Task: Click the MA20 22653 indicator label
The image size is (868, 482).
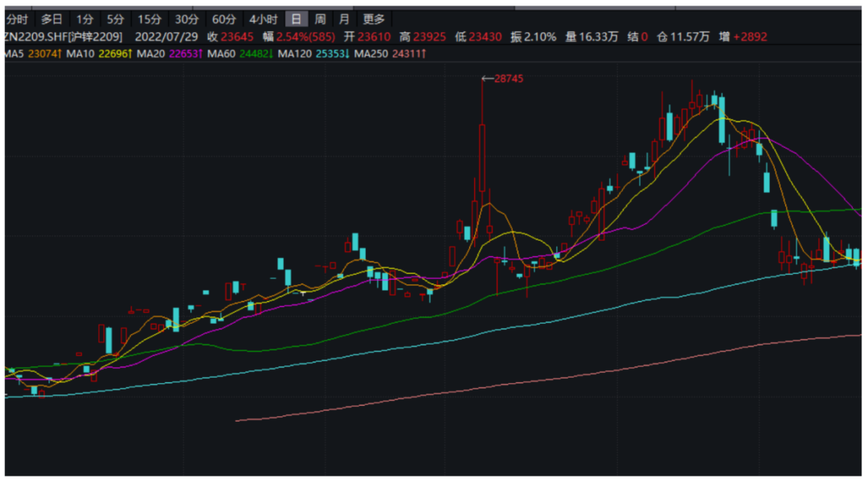Action: (170, 54)
